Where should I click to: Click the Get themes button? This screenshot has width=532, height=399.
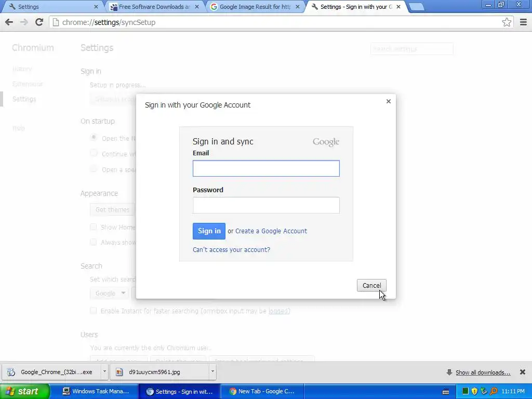(112, 210)
